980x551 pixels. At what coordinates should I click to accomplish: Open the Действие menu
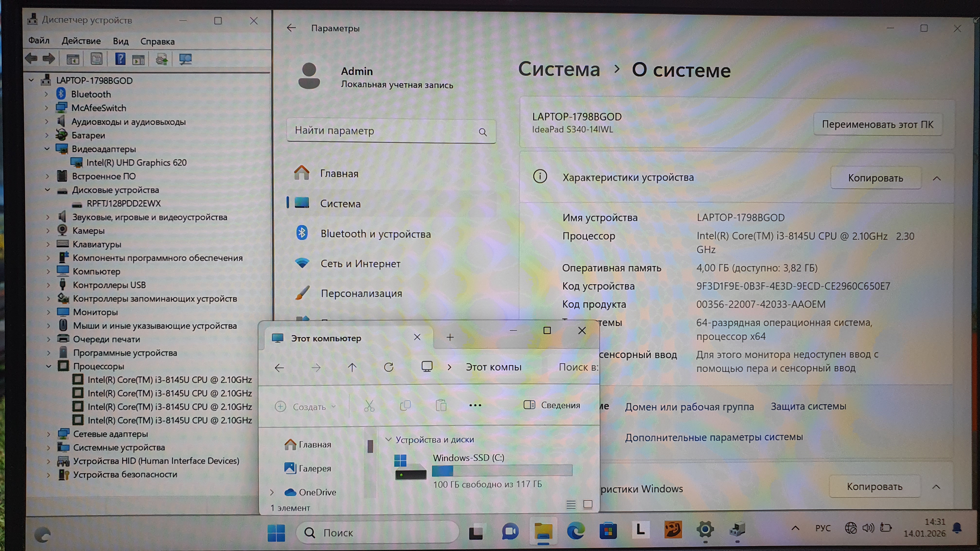coord(81,41)
